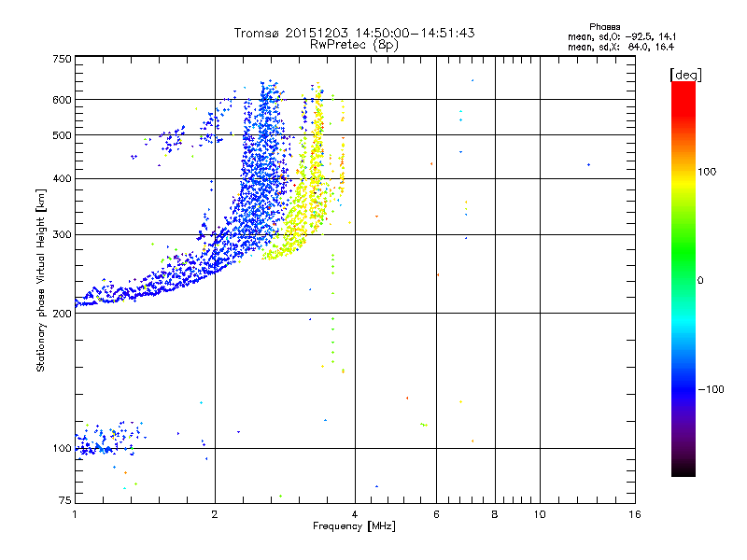Click the x-axis tick label '10'

[540, 514]
